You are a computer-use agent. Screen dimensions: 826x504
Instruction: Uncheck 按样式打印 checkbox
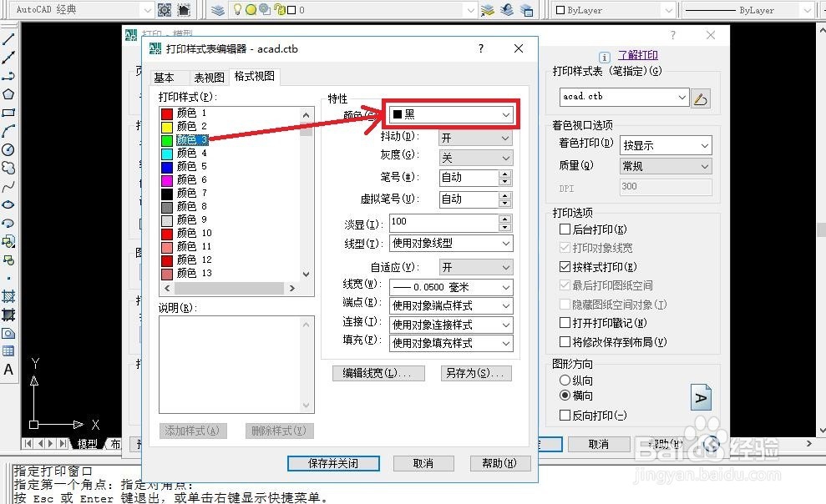[565, 266]
